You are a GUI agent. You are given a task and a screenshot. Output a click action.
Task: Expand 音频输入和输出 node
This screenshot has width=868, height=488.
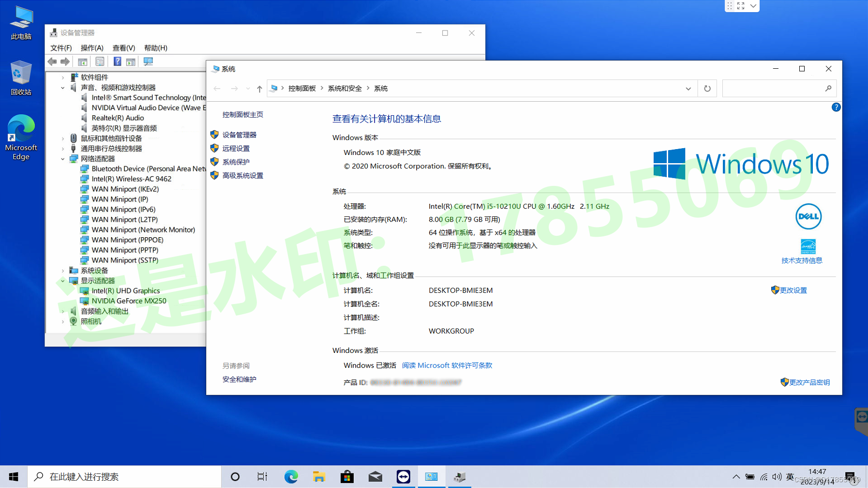(x=63, y=311)
